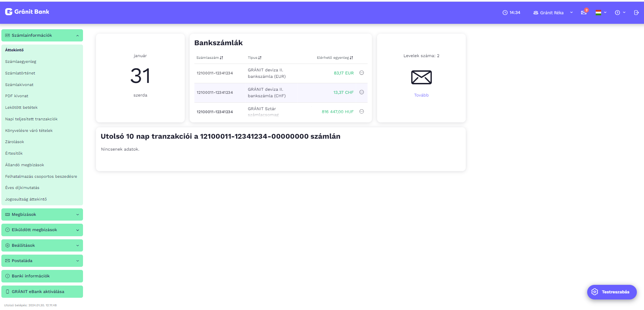The width and height of the screenshot is (644, 310).
Task: Sort accounts by Elérhető egyenleg column
Action: (x=335, y=58)
